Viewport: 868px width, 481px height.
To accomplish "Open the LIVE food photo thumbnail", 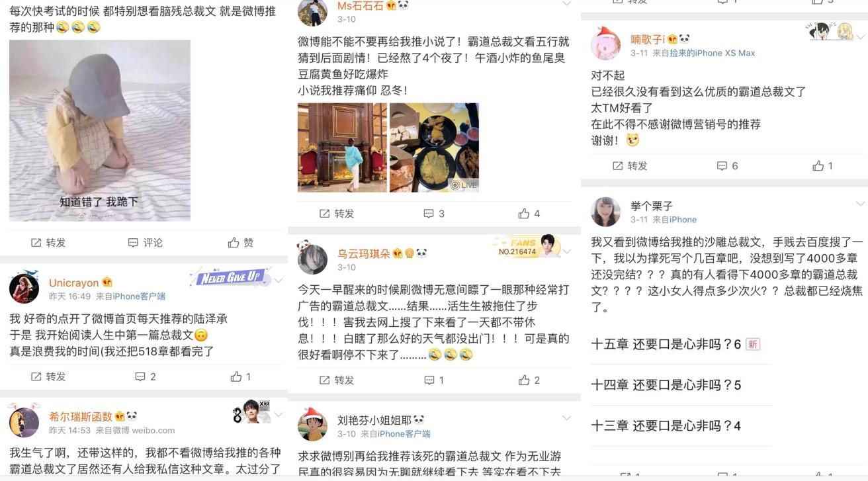I will point(434,148).
